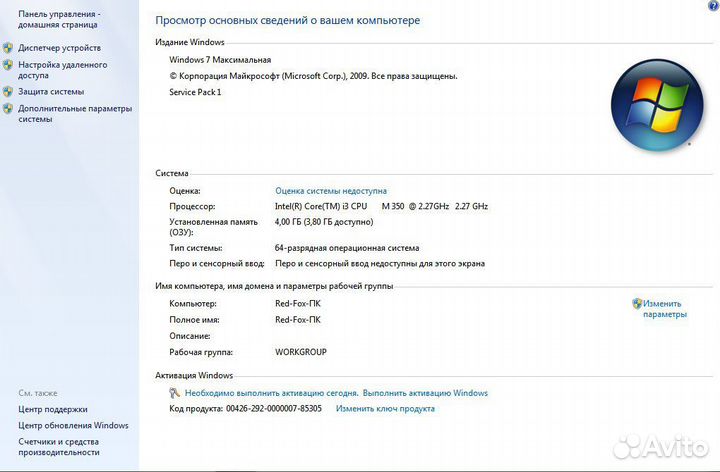Click computer name Red-Fox-ПК beside Компьютер
This screenshot has width=720, height=472.
tap(298, 303)
